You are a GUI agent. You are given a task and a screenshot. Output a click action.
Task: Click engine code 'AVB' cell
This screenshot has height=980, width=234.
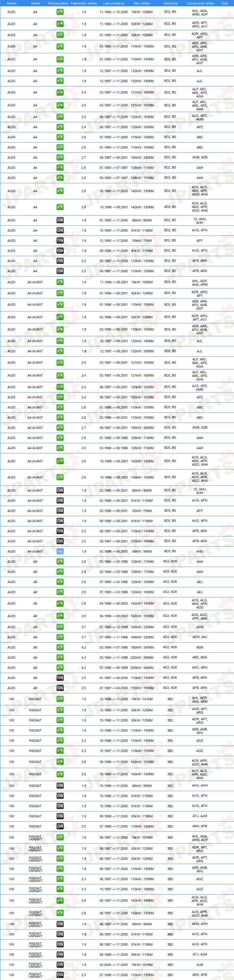[200, 965]
